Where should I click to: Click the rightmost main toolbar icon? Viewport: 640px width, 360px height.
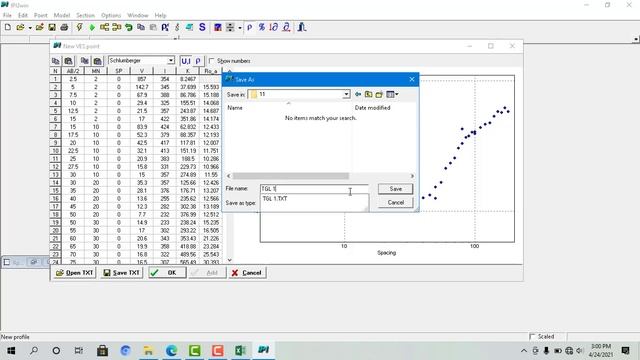[x=302, y=27]
